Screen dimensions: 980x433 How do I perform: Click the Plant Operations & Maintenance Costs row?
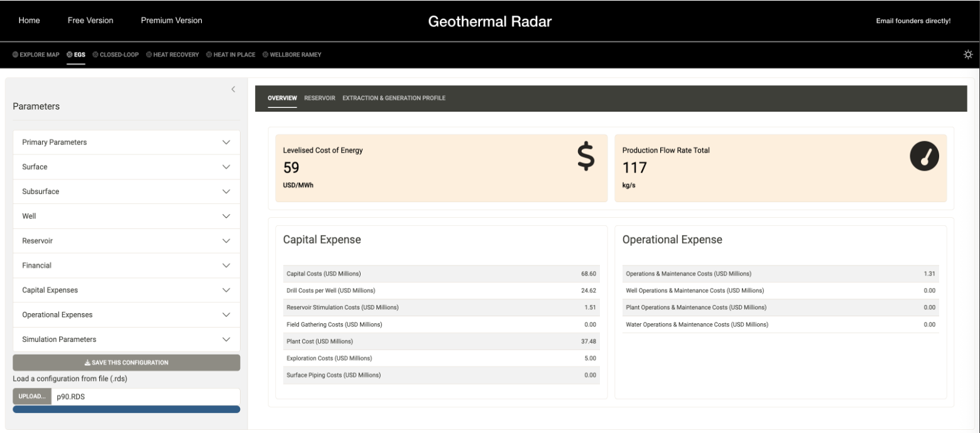click(x=781, y=307)
